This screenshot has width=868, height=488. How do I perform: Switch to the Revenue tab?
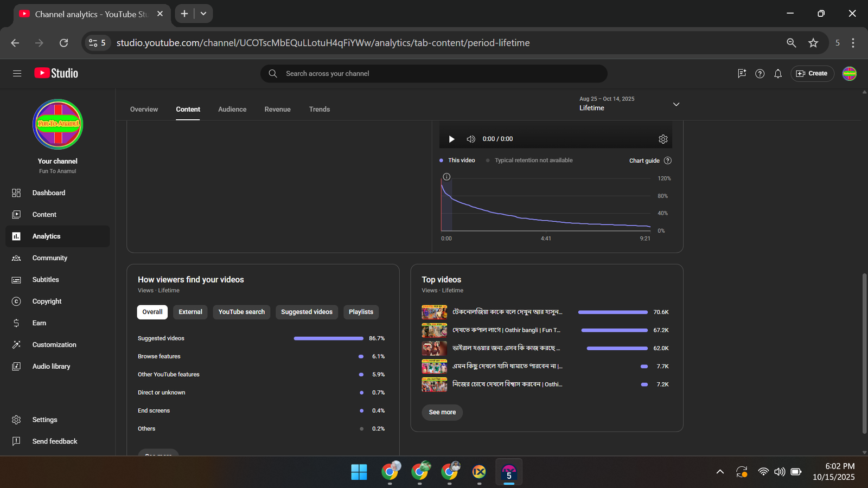[x=277, y=110]
